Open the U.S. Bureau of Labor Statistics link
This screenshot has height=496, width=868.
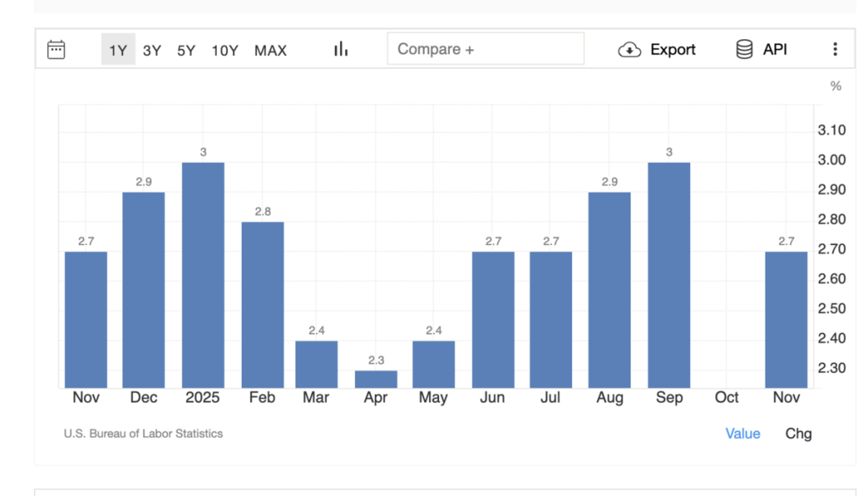(x=142, y=433)
